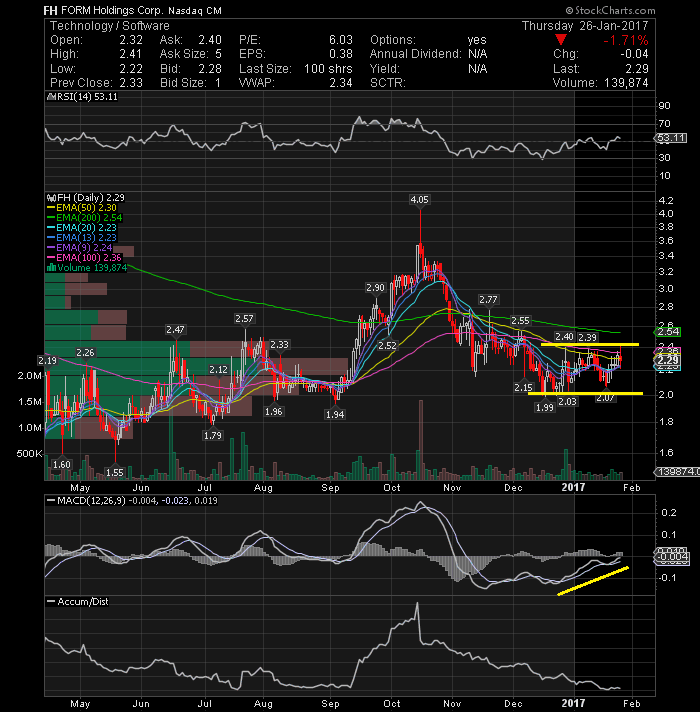Viewport: 700px width, 712px height.
Task: Click the 2.29 last price tag on the price axis
Action: pyautogui.click(x=668, y=361)
